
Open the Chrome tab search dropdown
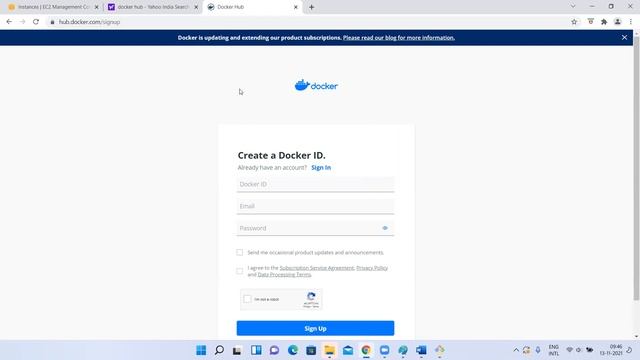point(573,7)
